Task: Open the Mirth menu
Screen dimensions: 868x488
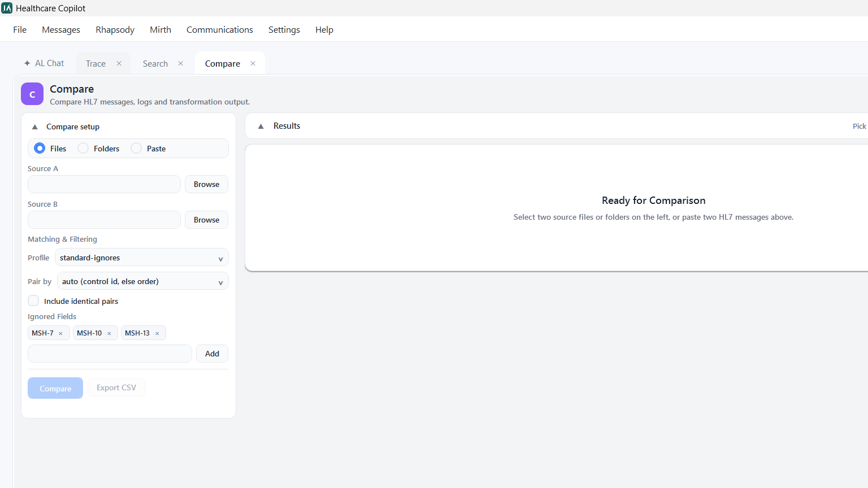Action: pos(160,29)
